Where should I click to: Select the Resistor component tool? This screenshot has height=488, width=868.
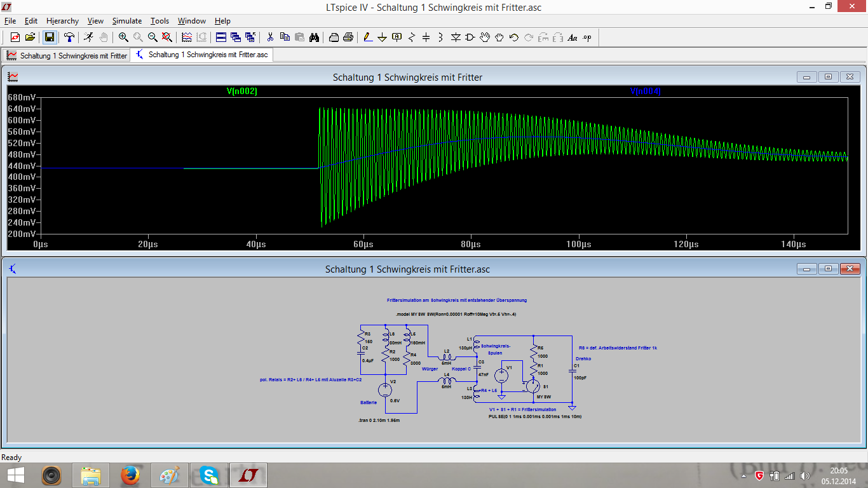[412, 37]
